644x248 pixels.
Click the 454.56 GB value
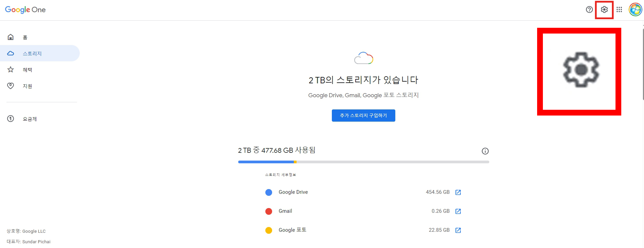[x=438, y=192]
